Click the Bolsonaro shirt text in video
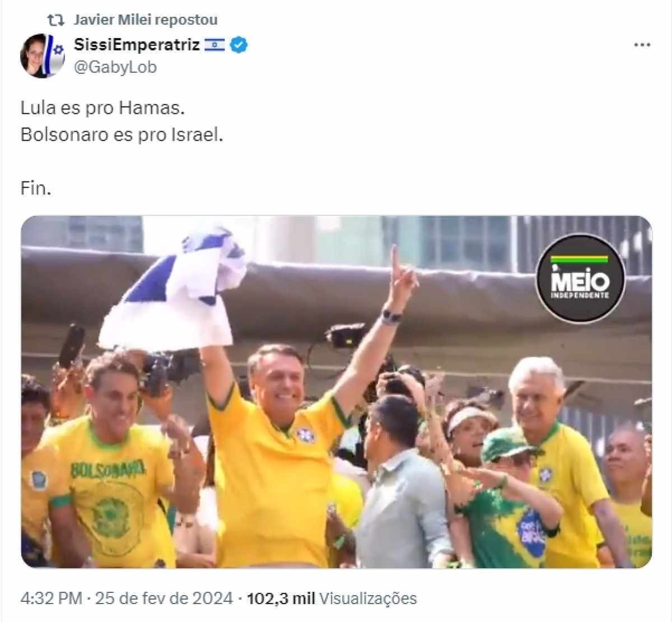Viewport: 672px width, 622px height. point(108,469)
